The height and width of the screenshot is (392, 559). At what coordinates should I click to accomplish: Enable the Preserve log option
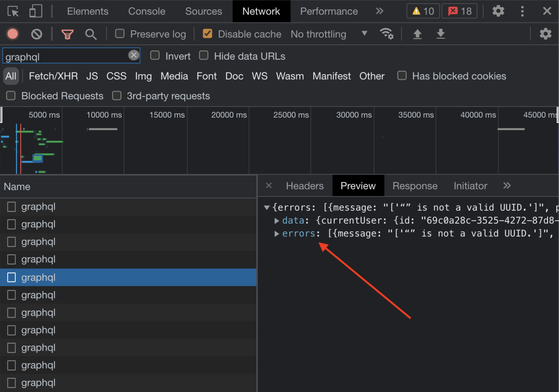pyautogui.click(x=119, y=34)
